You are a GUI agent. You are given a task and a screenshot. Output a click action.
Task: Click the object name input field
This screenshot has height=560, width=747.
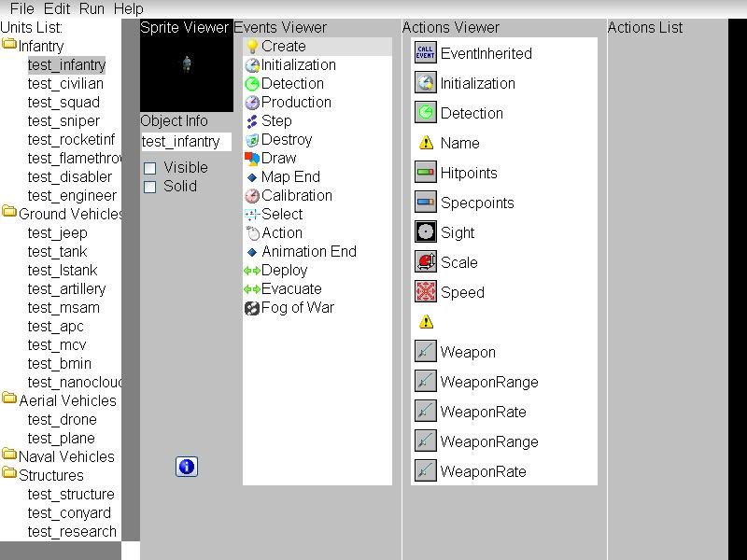coord(185,142)
